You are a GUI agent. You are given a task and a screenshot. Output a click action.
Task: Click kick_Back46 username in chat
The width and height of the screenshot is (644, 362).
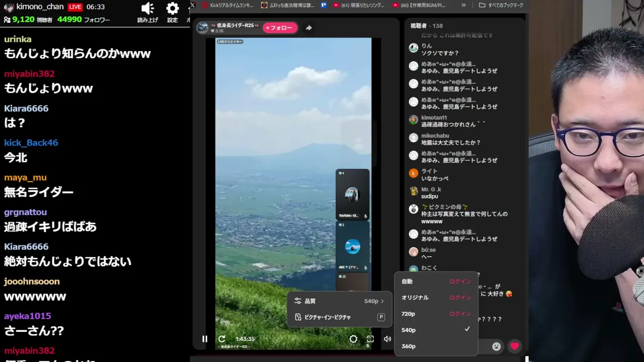[x=31, y=143]
